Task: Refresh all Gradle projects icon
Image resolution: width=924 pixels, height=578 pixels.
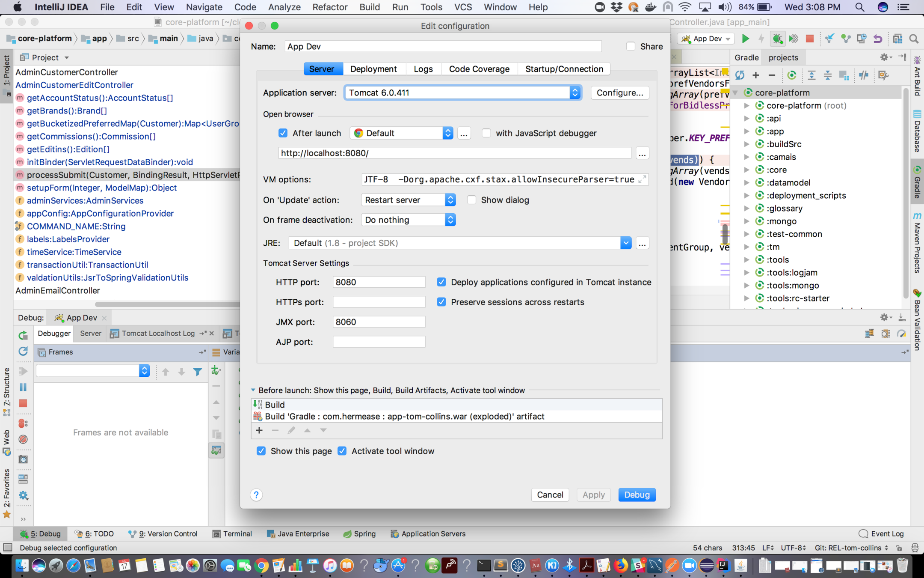Action: point(740,75)
